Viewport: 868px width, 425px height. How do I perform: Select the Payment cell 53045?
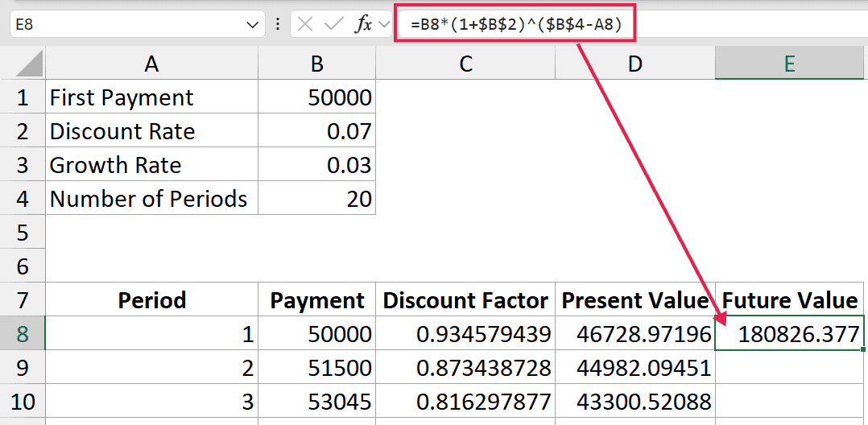[x=316, y=402]
